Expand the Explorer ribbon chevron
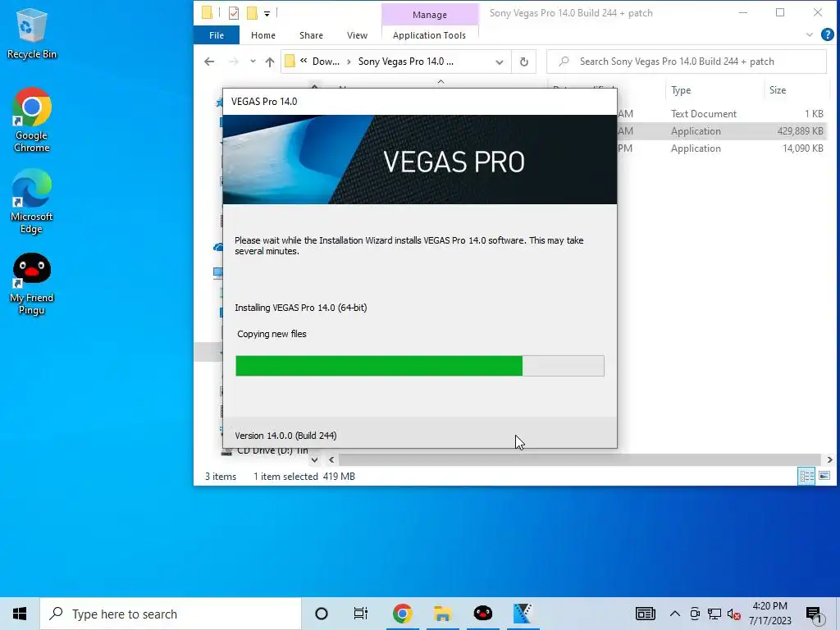The width and height of the screenshot is (840, 630). pyautogui.click(x=810, y=34)
